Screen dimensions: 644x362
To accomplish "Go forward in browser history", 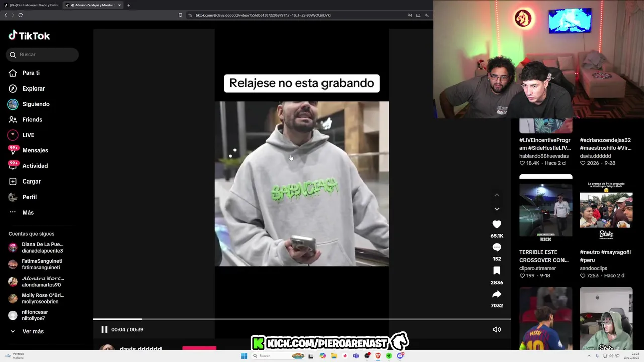I will tap(13, 15).
